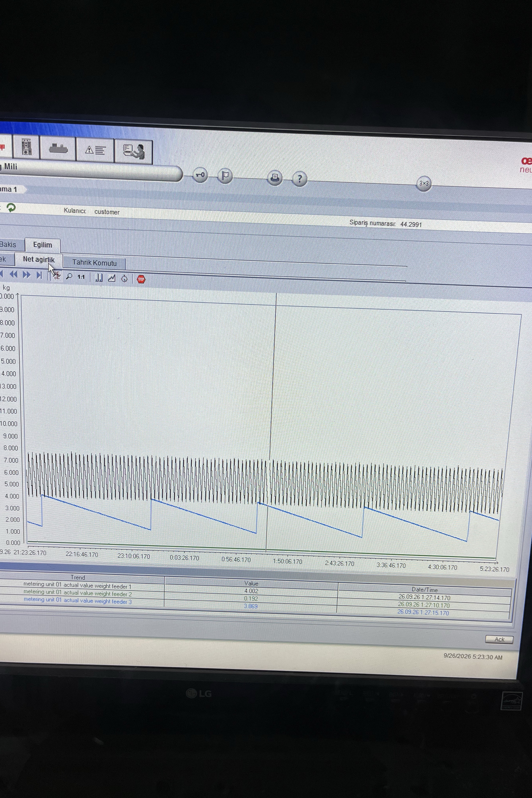Screen dimensions: 532x798
Task: Select the Tahrik Komutu sub-tab
Action: (94, 263)
